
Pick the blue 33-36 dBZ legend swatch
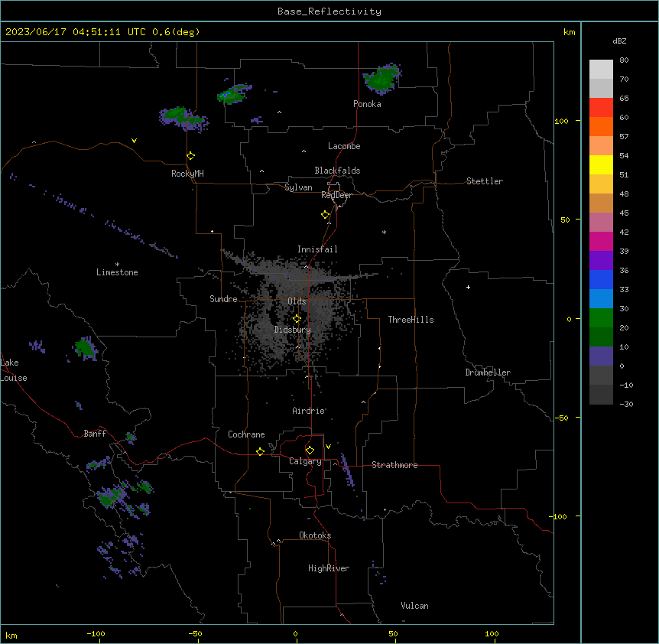601,279
